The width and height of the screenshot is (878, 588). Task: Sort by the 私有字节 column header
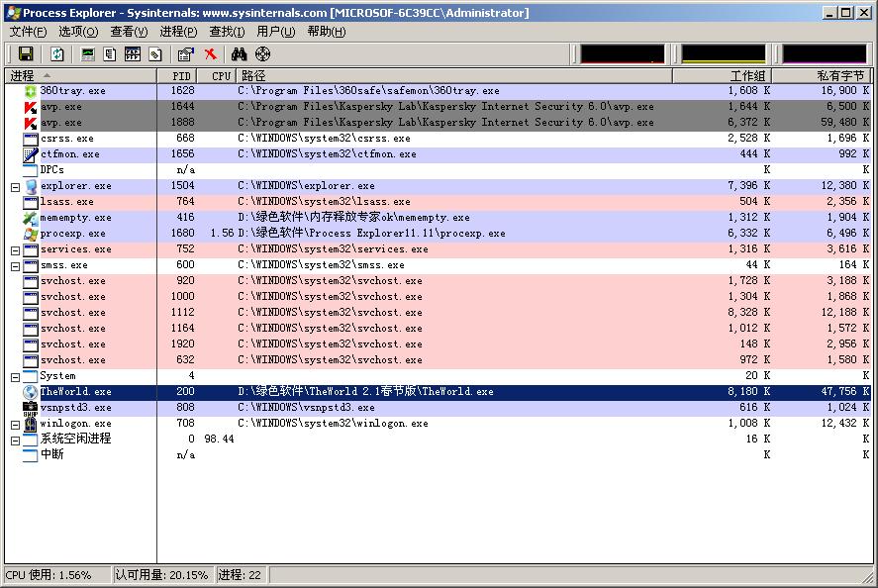pos(823,75)
